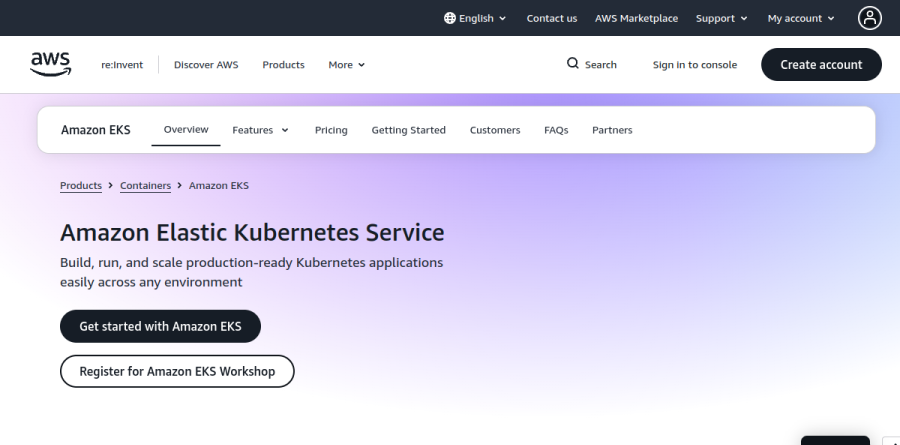The height and width of the screenshot is (445, 900).
Task: Click the search magnifier icon
Action: pos(572,63)
